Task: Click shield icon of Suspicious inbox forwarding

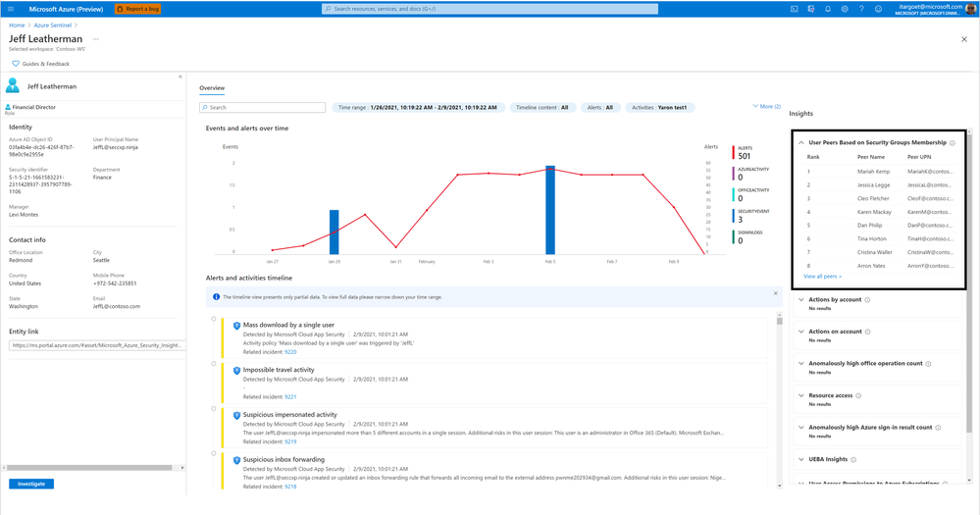Action: coord(236,461)
